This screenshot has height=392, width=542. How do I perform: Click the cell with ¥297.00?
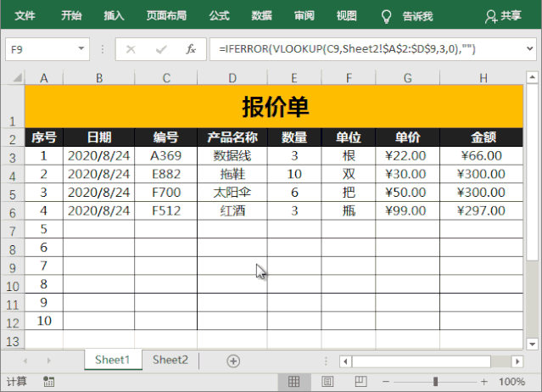click(481, 211)
